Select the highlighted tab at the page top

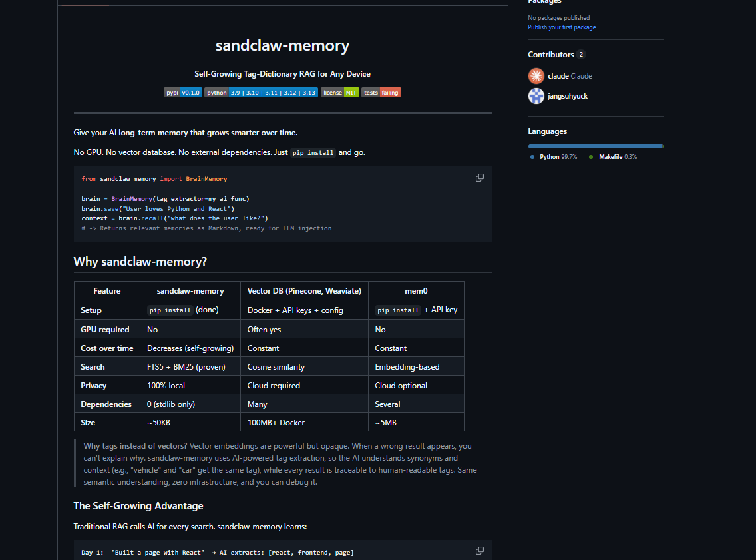(84, 3)
